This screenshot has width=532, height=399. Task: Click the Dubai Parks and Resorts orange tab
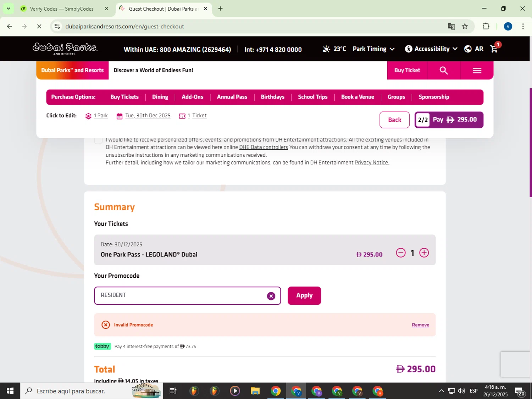pos(72,70)
